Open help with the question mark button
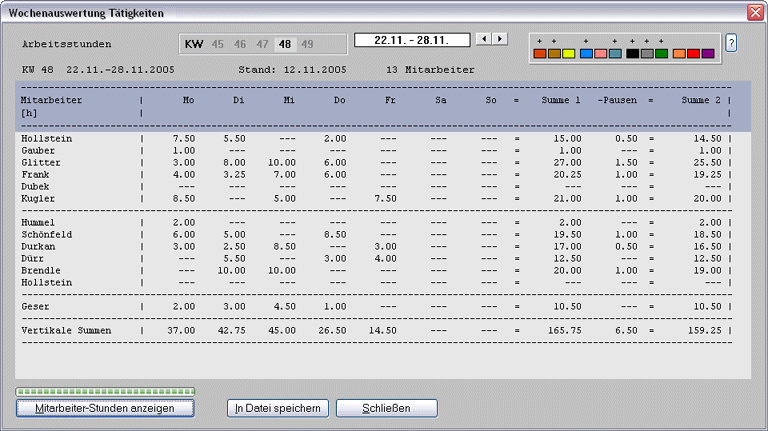Viewport: 768px width, 431px height. 731,43
